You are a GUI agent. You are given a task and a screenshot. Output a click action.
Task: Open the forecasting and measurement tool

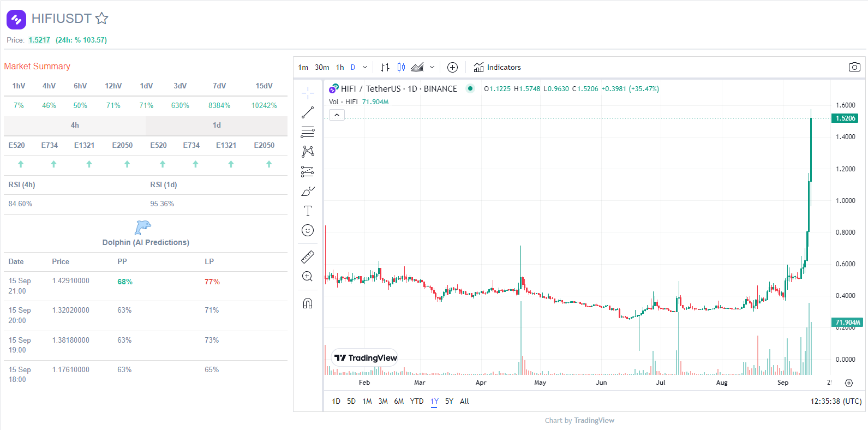click(308, 172)
